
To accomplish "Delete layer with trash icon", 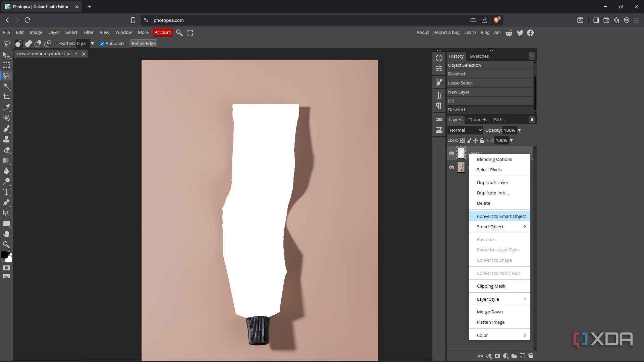I will tap(531, 356).
